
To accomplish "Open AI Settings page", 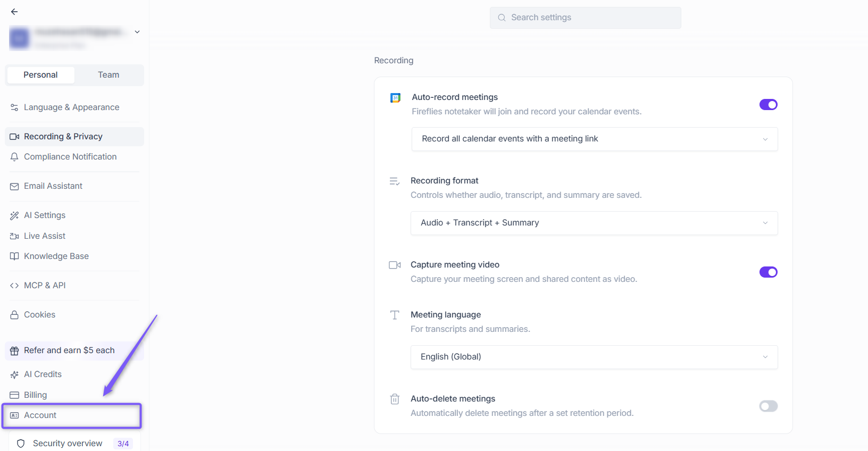I will [x=74, y=215].
